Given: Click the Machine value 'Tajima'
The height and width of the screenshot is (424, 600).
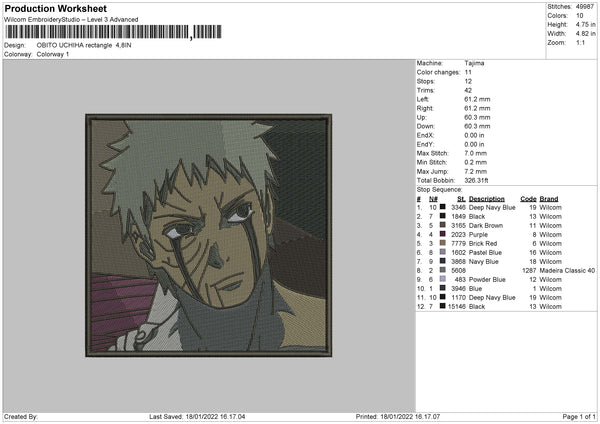Looking at the screenshot, I should click(474, 63).
